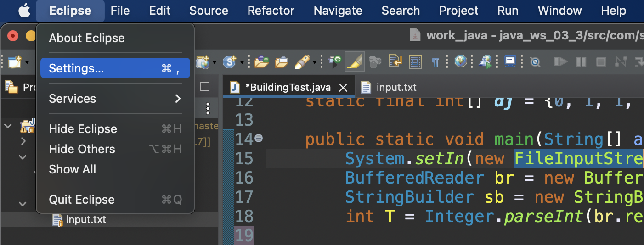Toggle Show Whitespace Characters pilcrow icon
The image size is (644, 245).
pos(435,62)
